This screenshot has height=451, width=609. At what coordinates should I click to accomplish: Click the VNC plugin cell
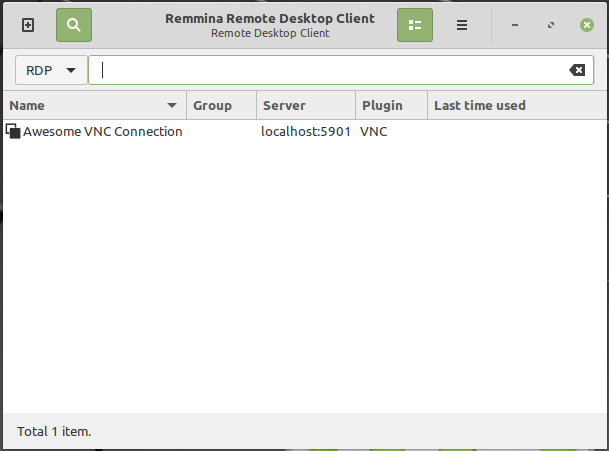click(x=374, y=132)
